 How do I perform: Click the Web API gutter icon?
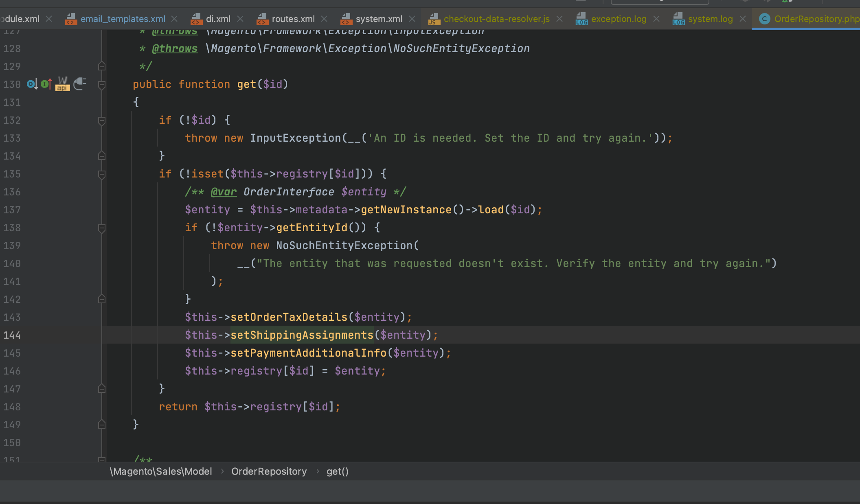[62, 84]
